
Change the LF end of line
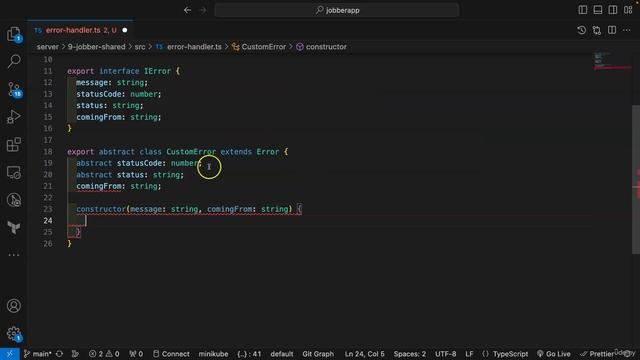[x=469, y=354]
